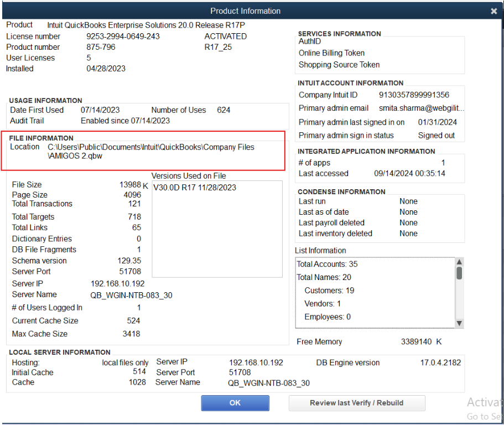Click the Local Server Information Server Port value
Screen dimensions: 504x425
coord(240,372)
